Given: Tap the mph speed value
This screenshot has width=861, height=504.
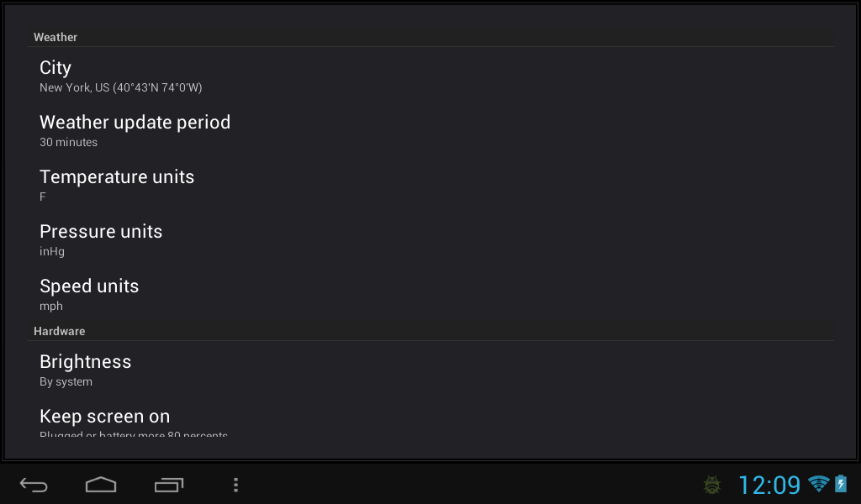Looking at the screenshot, I should (51, 307).
